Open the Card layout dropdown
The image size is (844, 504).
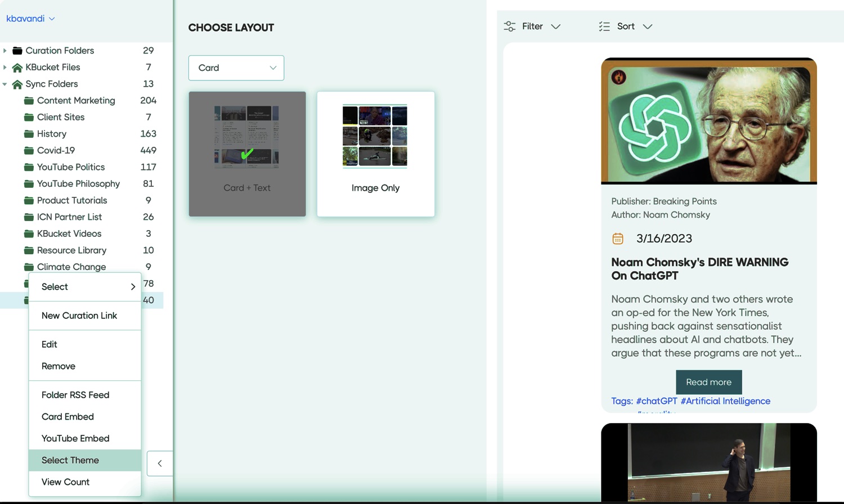236,68
